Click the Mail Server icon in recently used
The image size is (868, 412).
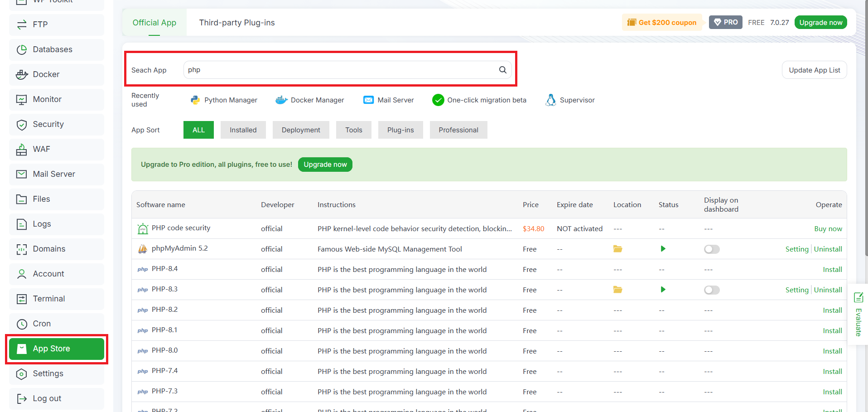click(369, 100)
